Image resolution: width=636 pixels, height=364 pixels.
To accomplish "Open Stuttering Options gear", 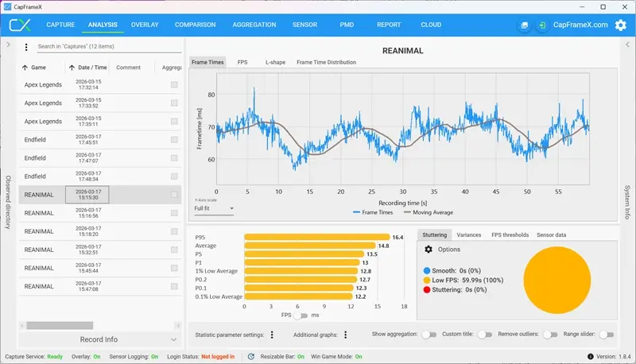I will coord(428,250).
